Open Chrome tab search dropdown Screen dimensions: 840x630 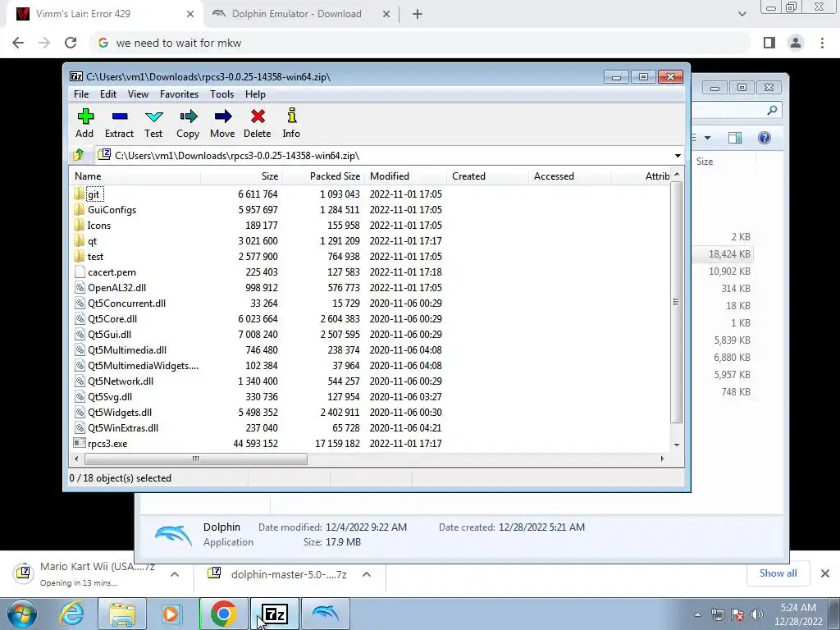coord(742,14)
